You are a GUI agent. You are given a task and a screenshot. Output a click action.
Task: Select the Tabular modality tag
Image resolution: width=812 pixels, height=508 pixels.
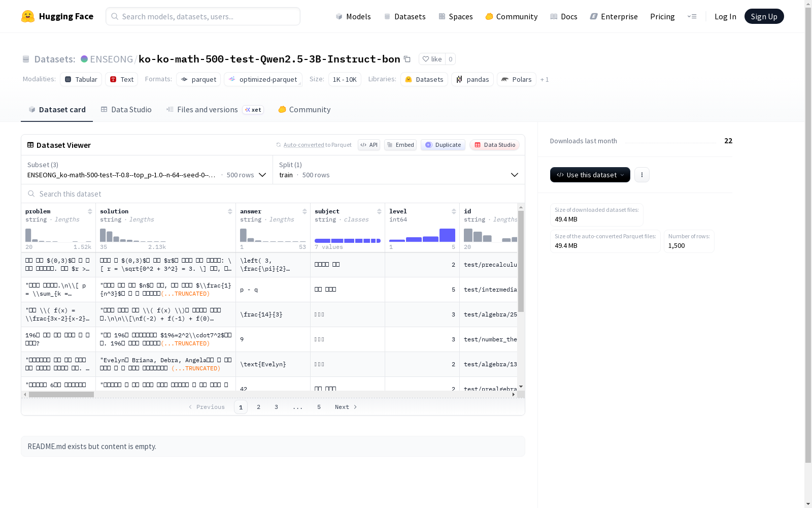point(81,79)
